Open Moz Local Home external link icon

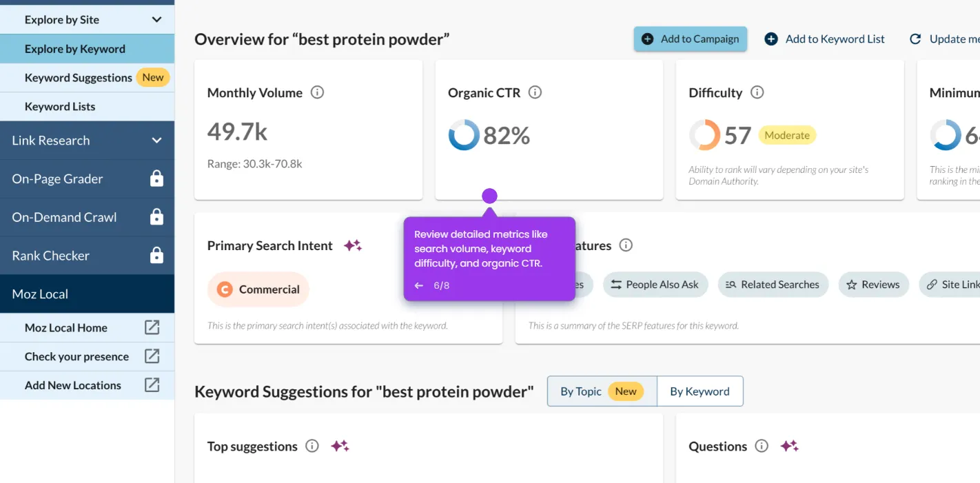(x=152, y=328)
